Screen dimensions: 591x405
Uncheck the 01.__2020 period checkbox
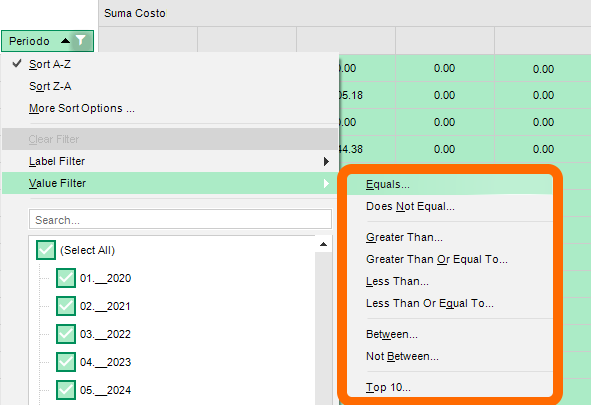(x=66, y=278)
